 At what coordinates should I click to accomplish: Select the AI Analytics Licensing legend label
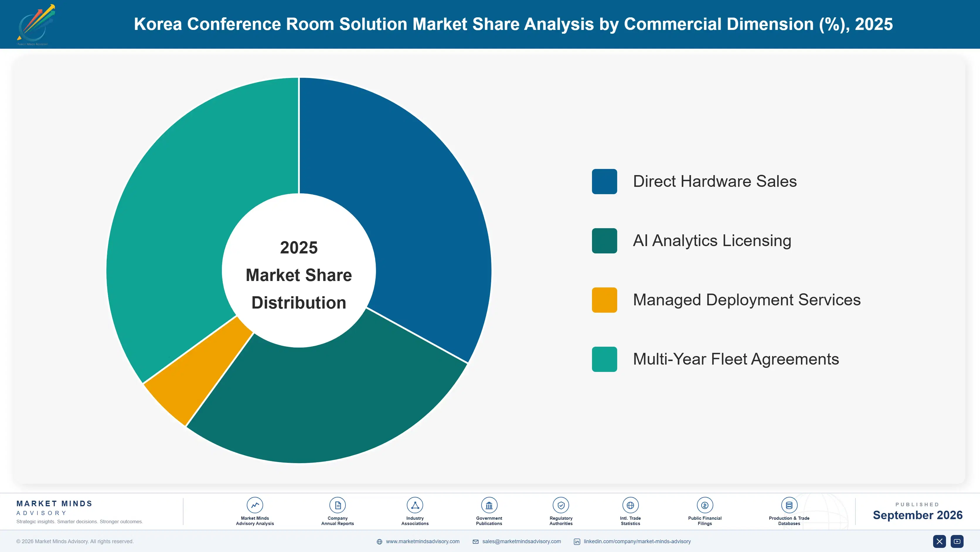[712, 241]
